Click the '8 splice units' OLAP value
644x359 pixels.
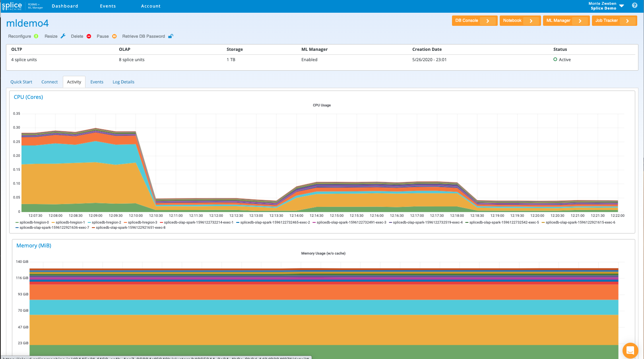(132, 60)
